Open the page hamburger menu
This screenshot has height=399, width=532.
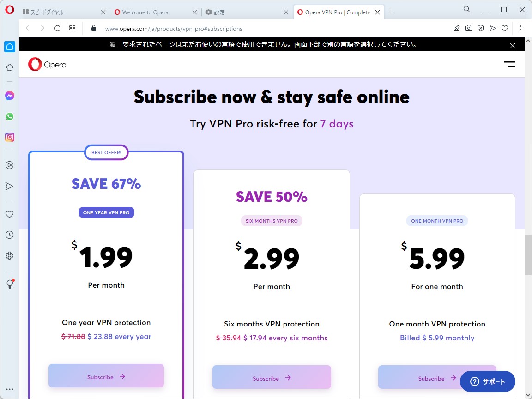point(510,64)
